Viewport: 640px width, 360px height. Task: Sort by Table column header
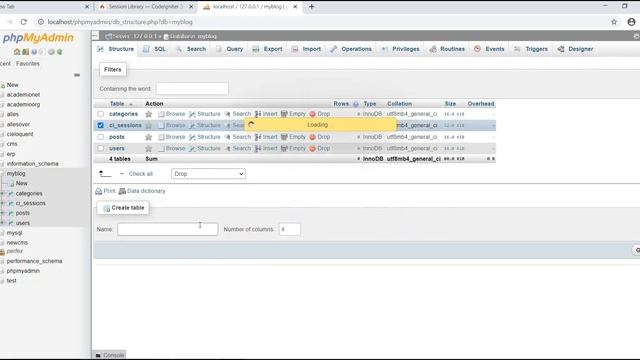coord(117,104)
